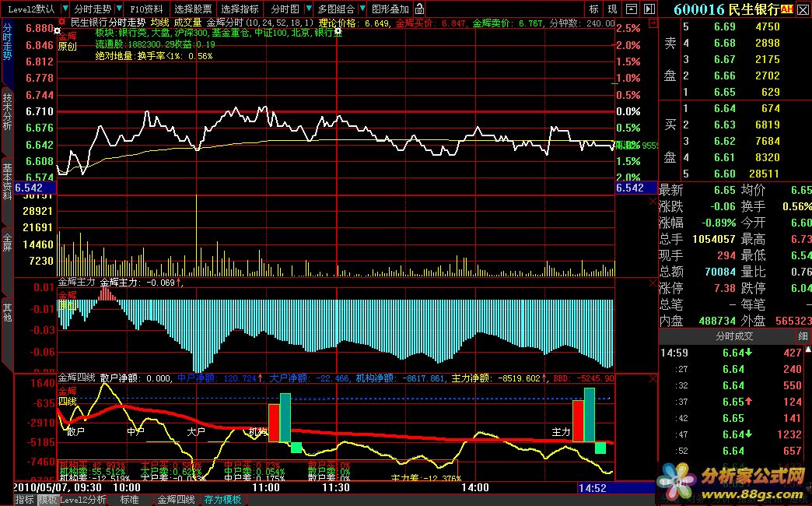This screenshot has height=506, width=812.
Task: Click 选择股票 to pick a stock
Action: pyautogui.click(x=193, y=9)
